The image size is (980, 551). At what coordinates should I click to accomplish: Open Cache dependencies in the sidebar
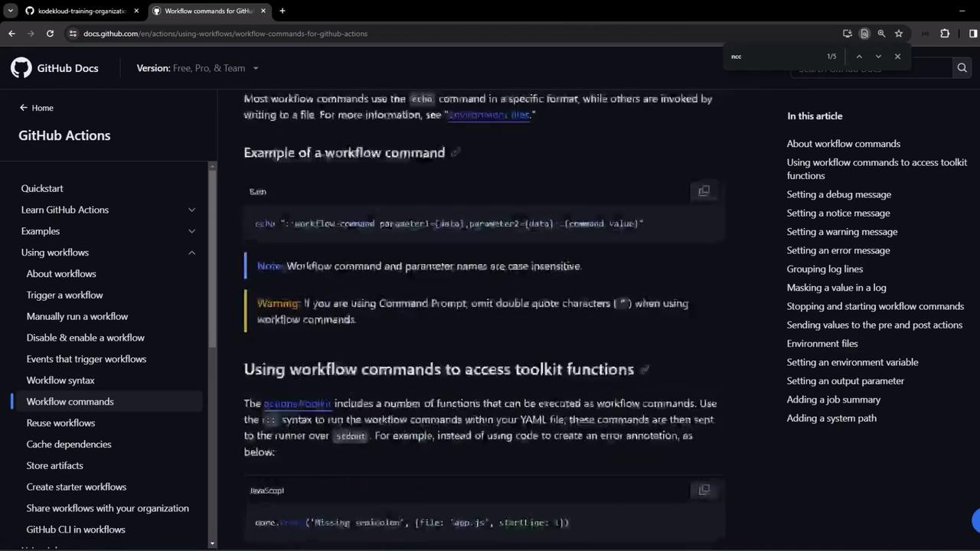point(69,445)
